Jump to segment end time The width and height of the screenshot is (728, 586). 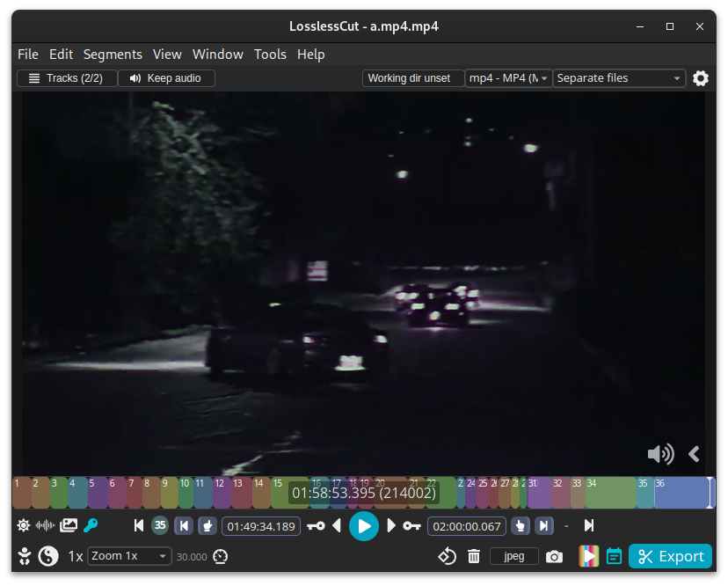(x=543, y=526)
